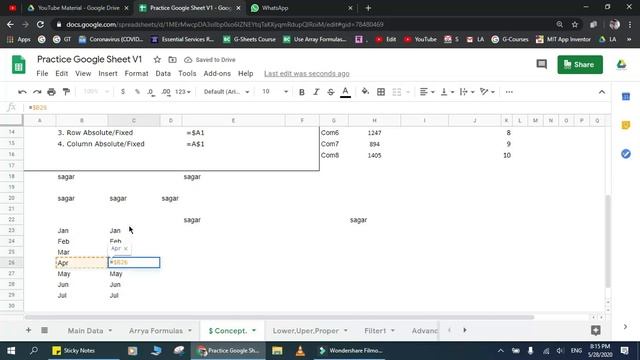
Task: Switch to Arrya Formulas sheet tab
Action: pos(156,331)
